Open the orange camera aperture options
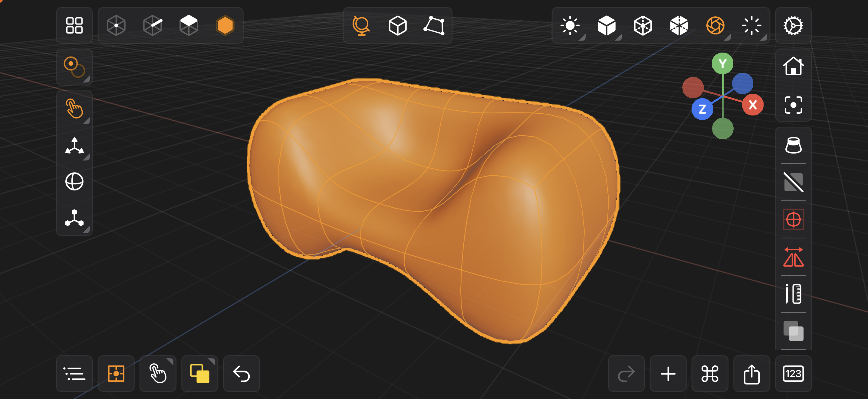Image resolution: width=868 pixels, height=399 pixels. pos(715,26)
